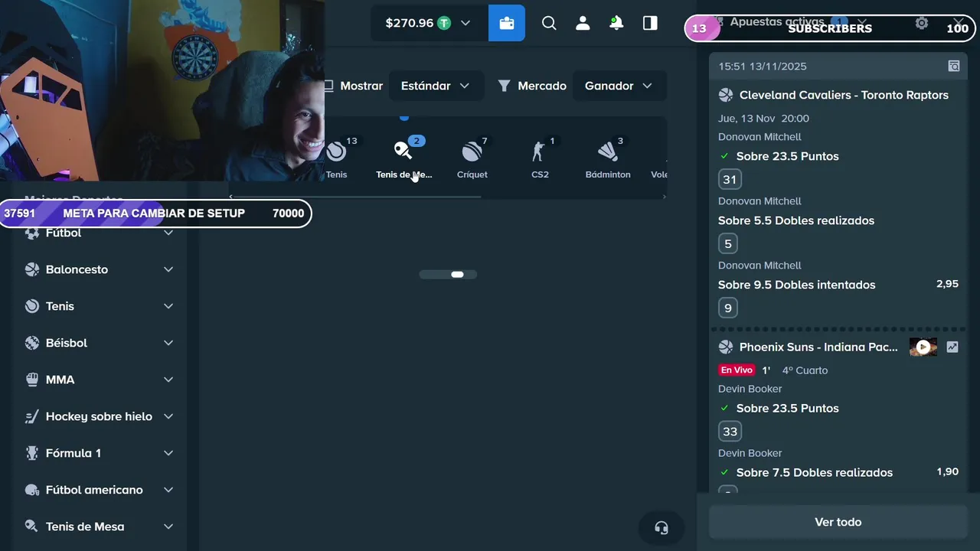
Task: Click the Fútbol americano helmet icon
Action: point(31,490)
